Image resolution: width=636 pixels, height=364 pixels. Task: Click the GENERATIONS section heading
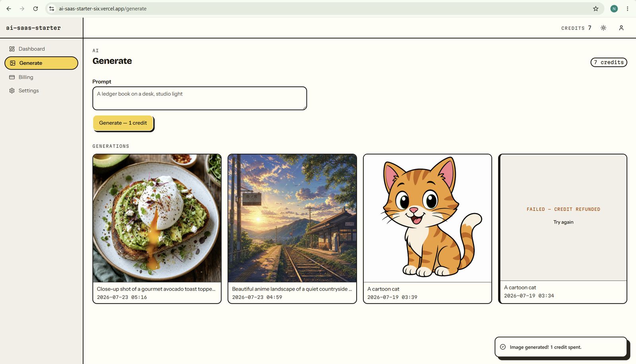click(x=111, y=146)
